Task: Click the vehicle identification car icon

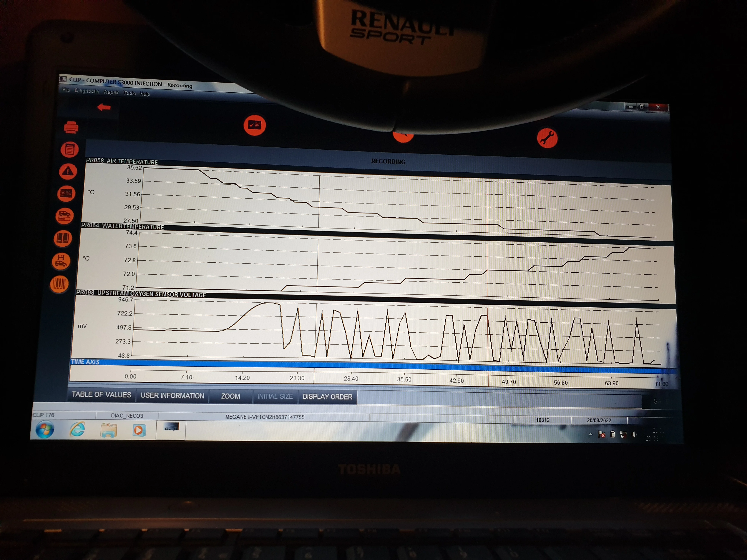Action: pos(64,216)
